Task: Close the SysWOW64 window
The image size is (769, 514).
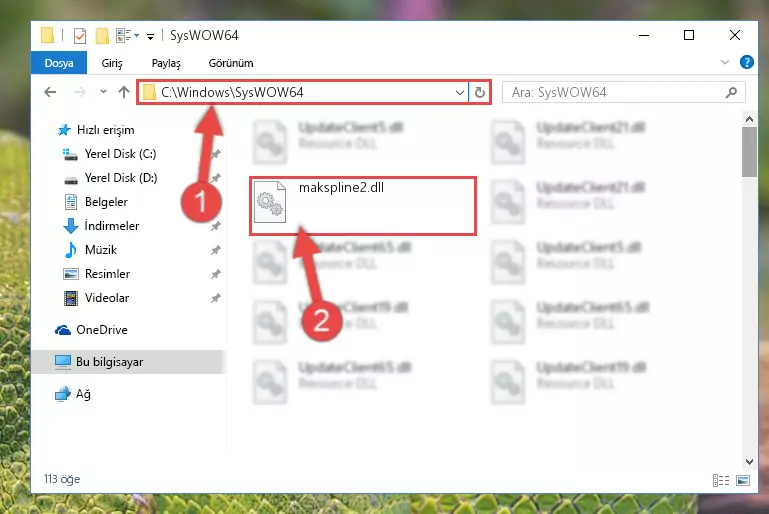Action: (735, 35)
